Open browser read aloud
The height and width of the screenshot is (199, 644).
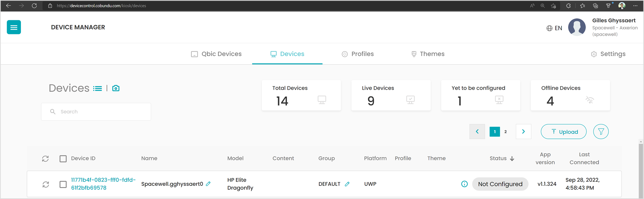532,6
